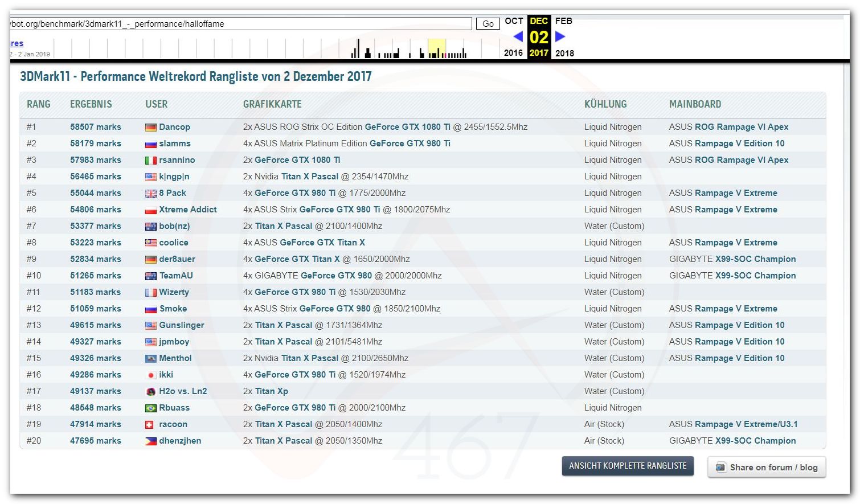Viewport: 860px width, 504px height.
Task: Click the Japanese flag beside ikki
Action: [x=150, y=375]
